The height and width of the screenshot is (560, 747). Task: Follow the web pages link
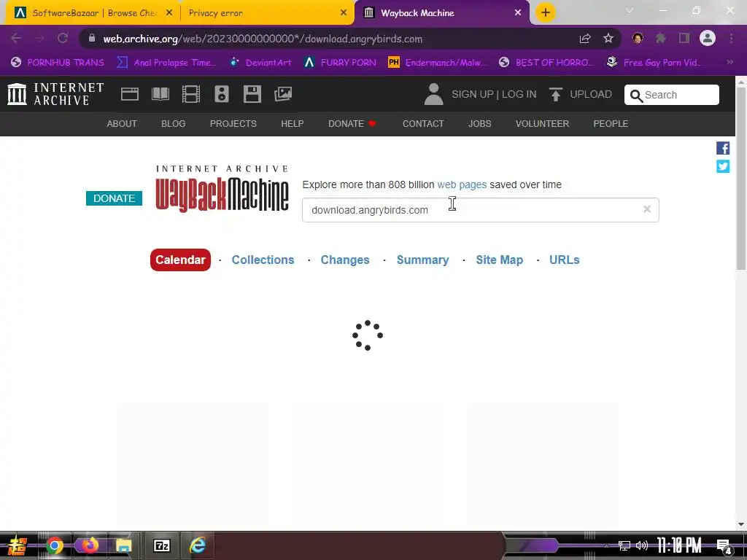462,184
